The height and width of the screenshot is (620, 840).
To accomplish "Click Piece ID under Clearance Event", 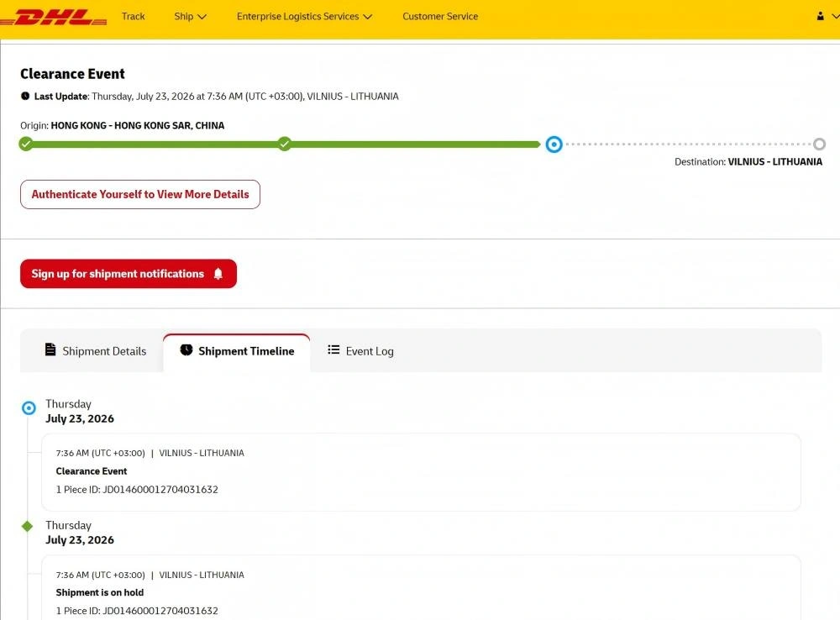I will [x=137, y=489].
